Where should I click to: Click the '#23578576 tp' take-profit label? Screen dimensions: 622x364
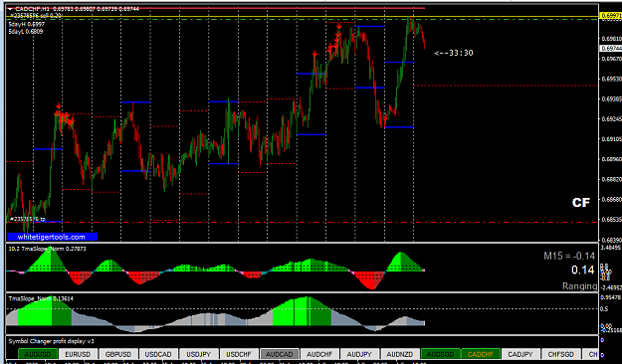(28, 219)
